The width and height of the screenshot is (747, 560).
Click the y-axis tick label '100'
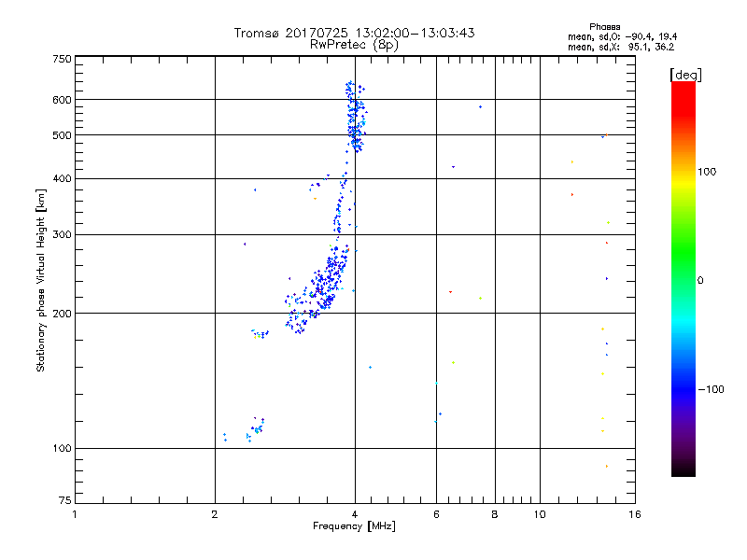62,448
